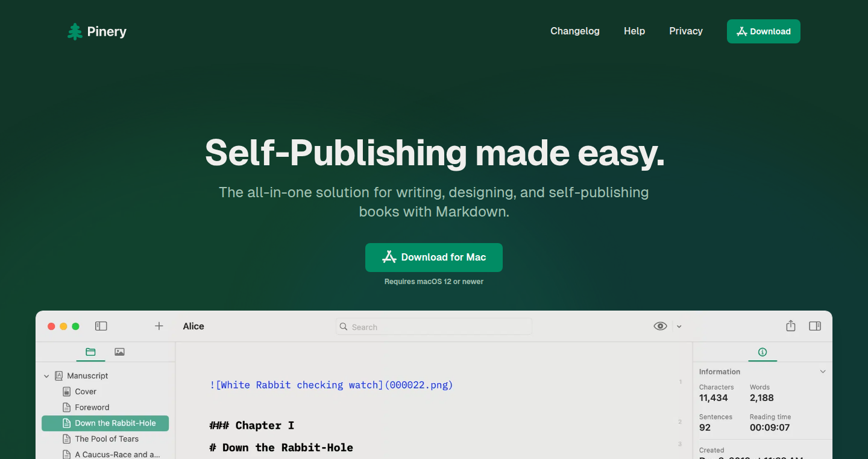Click the Requires macOS 12 or newer note
Screen dimensions: 868x459
(x=434, y=282)
